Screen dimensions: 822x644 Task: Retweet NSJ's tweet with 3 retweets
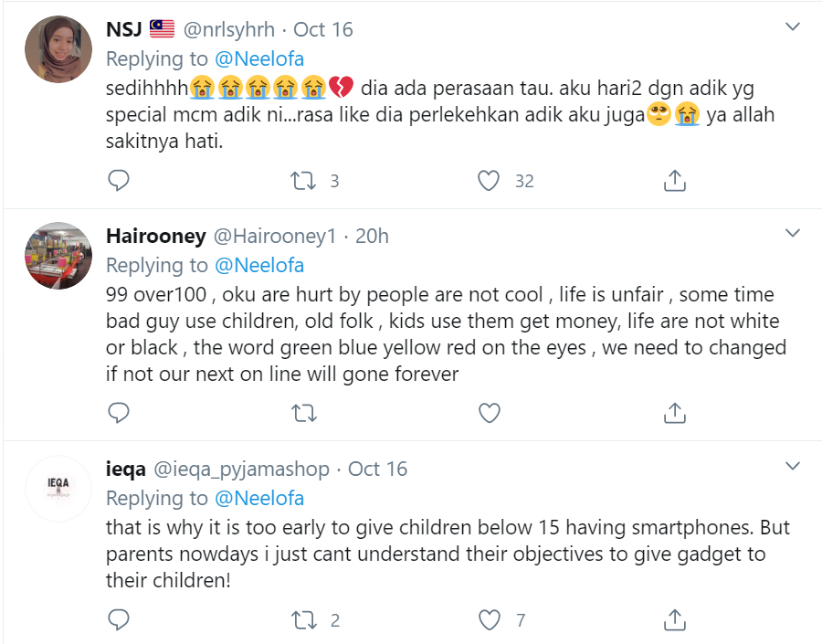point(302,181)
